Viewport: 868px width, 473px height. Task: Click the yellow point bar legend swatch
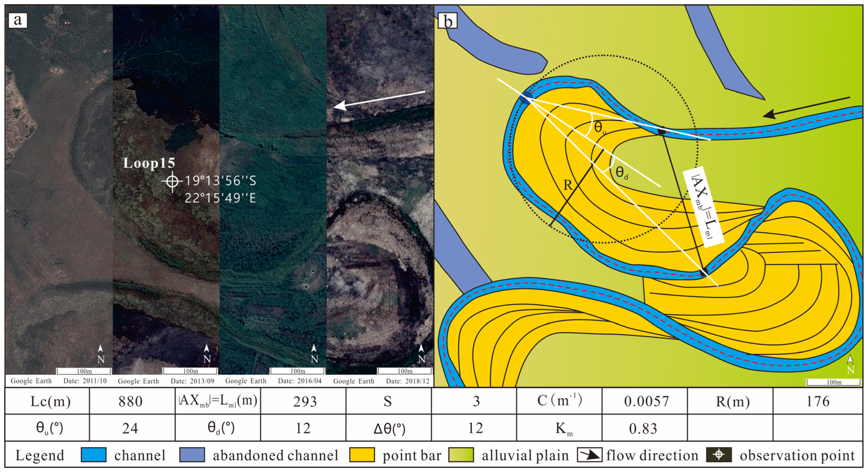(x=362, y=455)
